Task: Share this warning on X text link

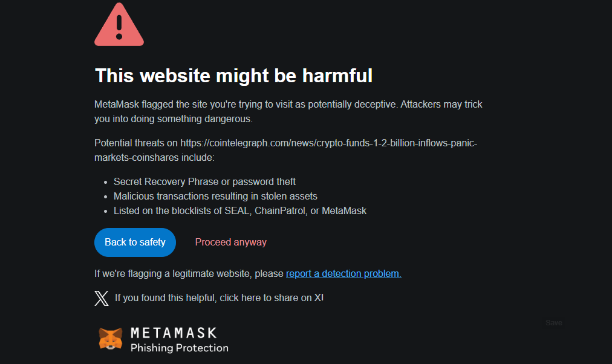Action: coord(219,298)
